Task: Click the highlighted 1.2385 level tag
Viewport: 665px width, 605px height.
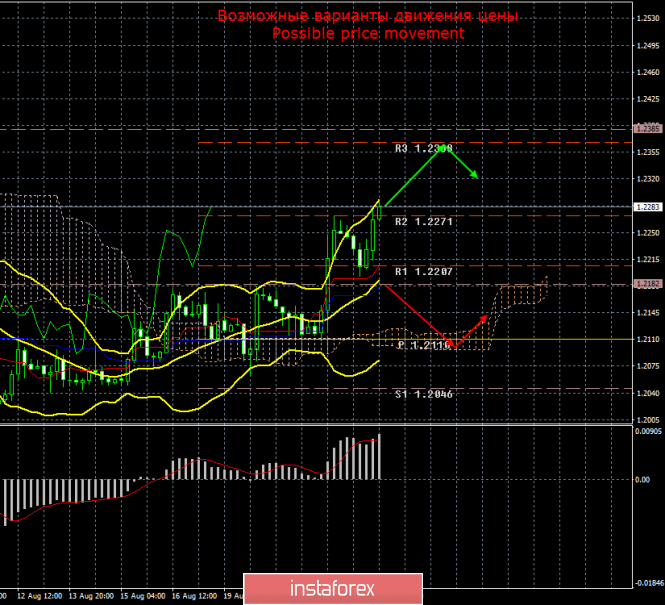Action: point(648,128)
